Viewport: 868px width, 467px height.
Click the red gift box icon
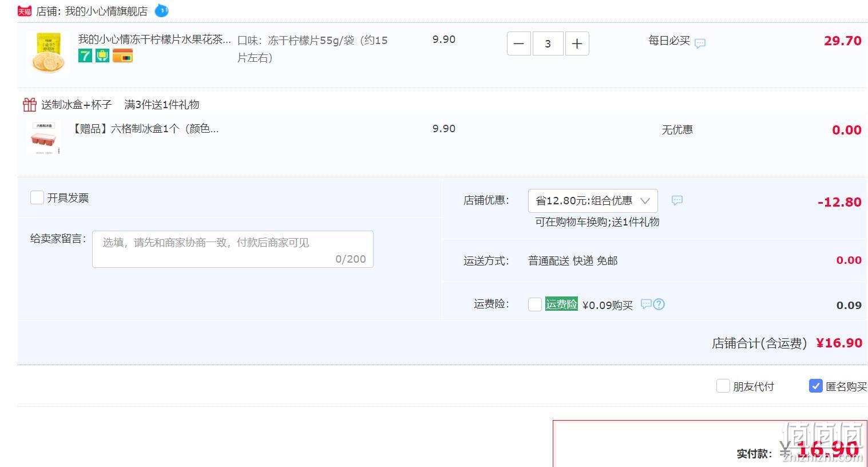(x=30, y=104)
